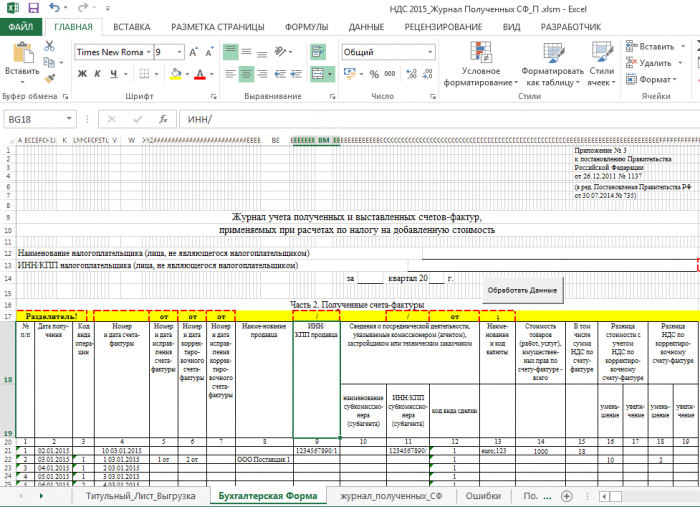700x507 pixels.
Task: Paste using the clipboard Вставить icon
Action: [x=22, y=54]
